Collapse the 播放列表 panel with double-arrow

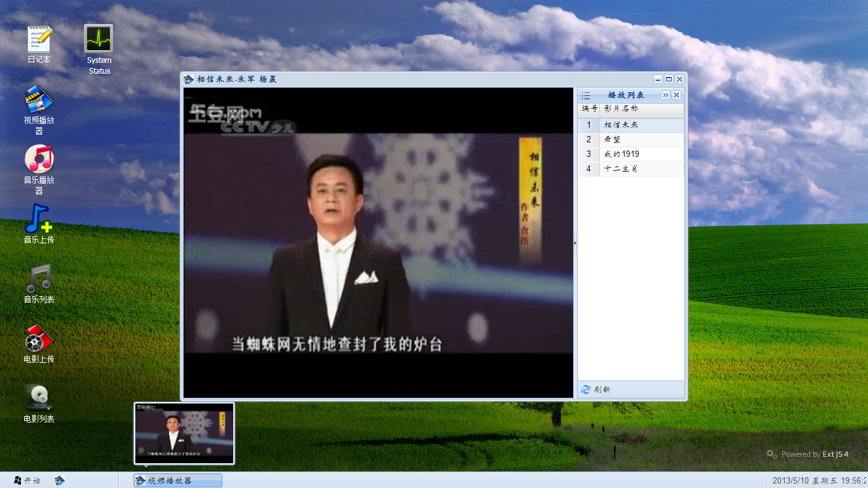(665, 95)
